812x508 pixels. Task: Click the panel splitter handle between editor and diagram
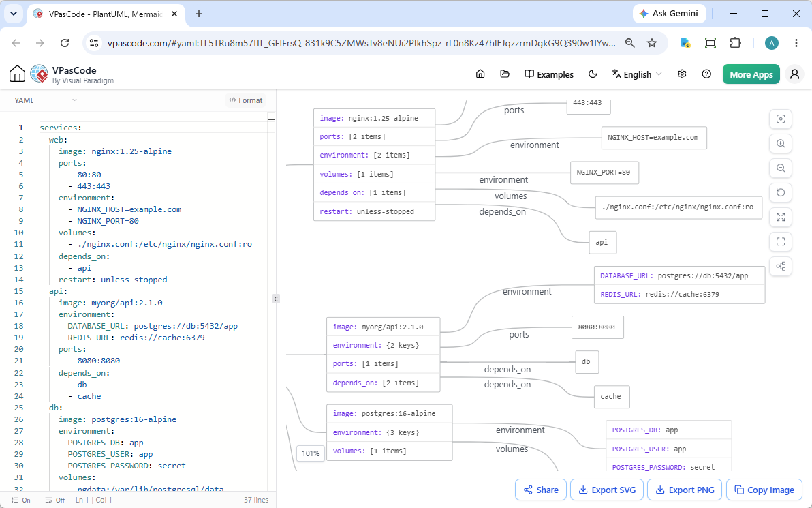(276, 299)
